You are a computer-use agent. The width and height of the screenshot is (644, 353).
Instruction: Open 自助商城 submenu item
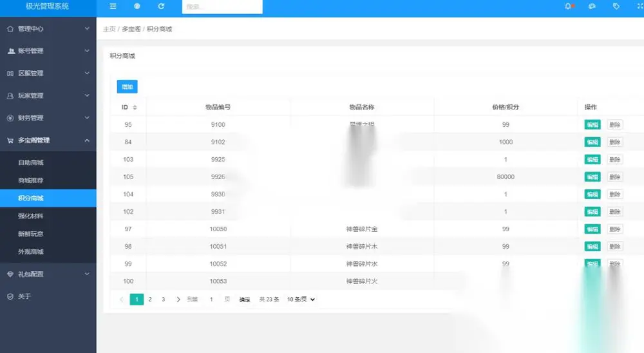[48, 162]
